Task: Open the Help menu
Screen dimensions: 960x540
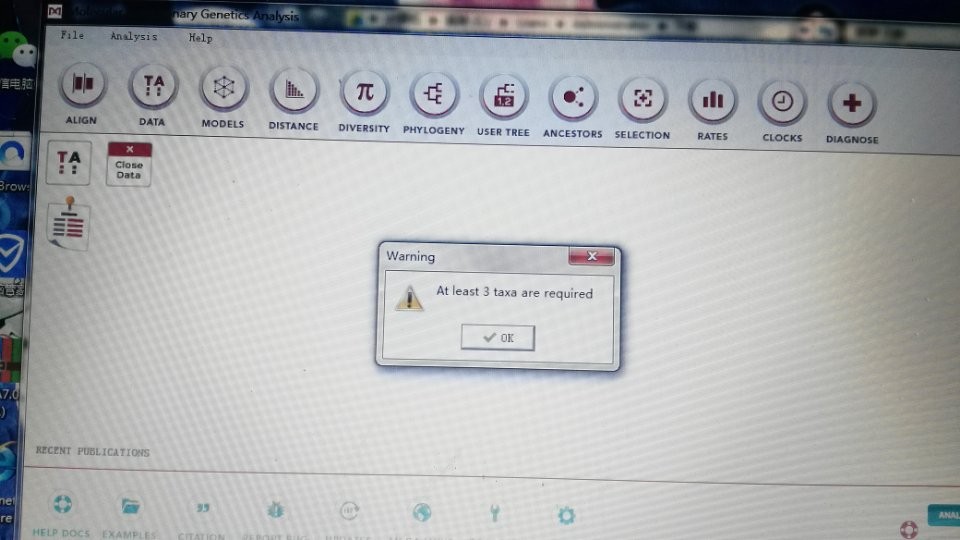Action: [x=200, y=38]
